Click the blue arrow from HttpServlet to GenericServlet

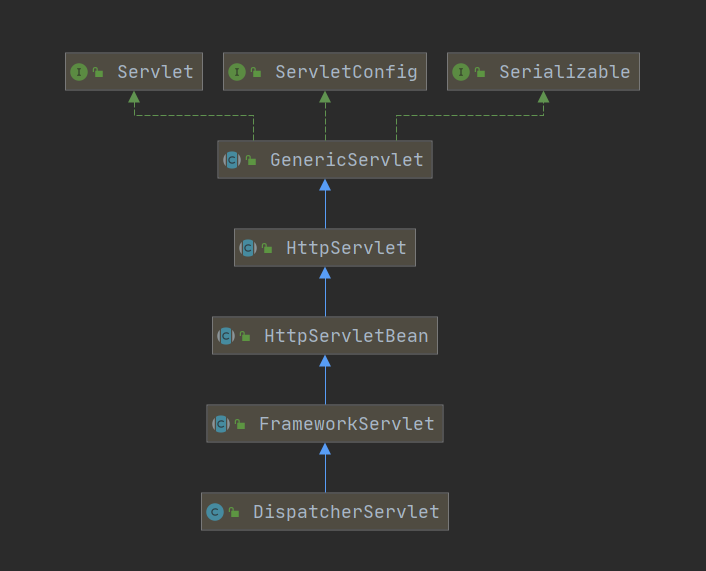325,204
